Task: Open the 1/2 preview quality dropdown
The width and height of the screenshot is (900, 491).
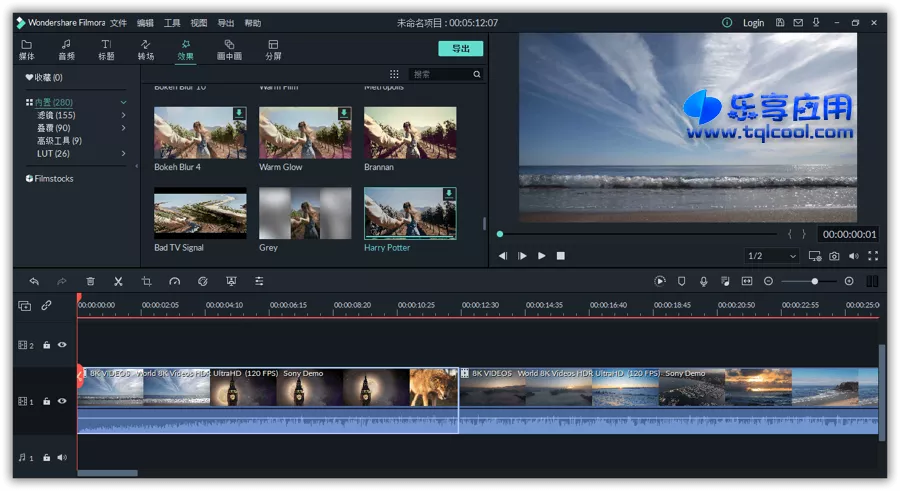Action: 771,256
